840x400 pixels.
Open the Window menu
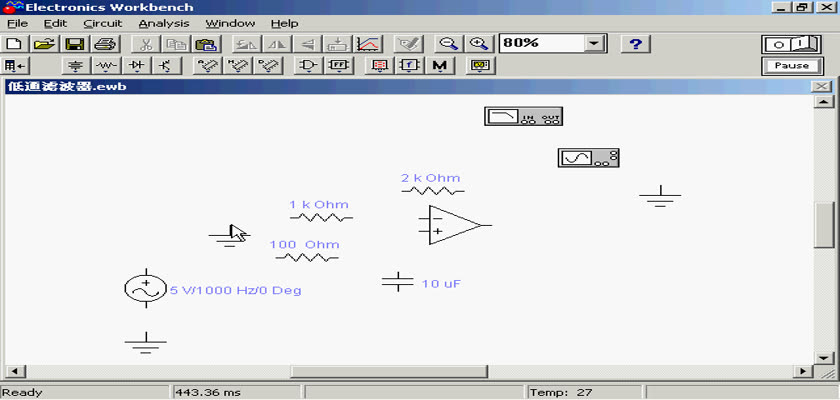230,24
